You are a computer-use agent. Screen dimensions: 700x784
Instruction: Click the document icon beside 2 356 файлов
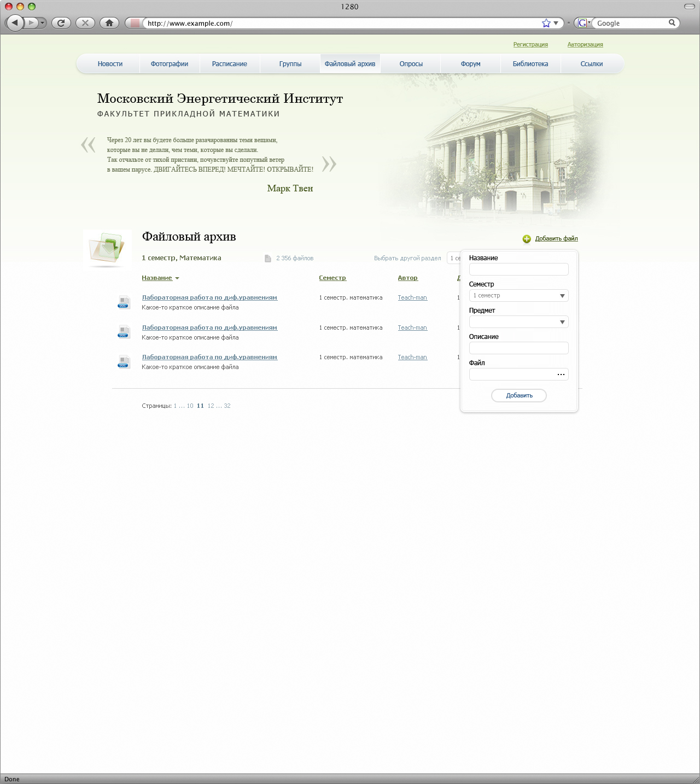point(268,259)
